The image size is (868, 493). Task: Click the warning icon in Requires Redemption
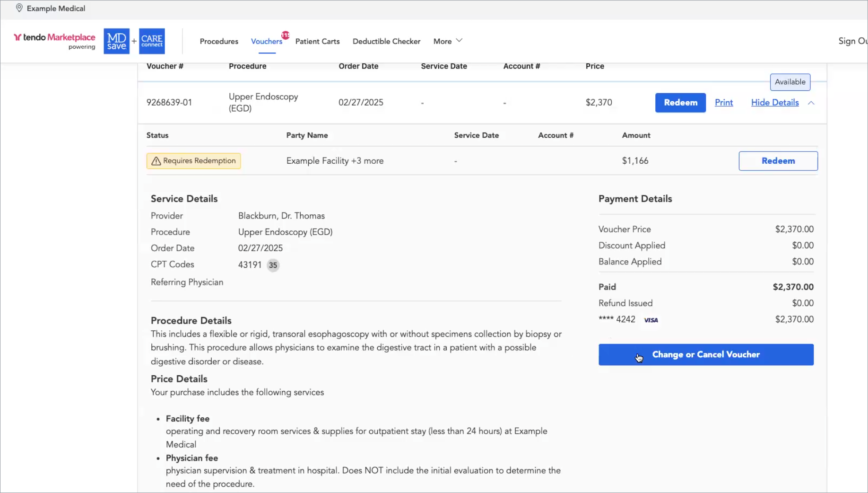click(156, 161)
